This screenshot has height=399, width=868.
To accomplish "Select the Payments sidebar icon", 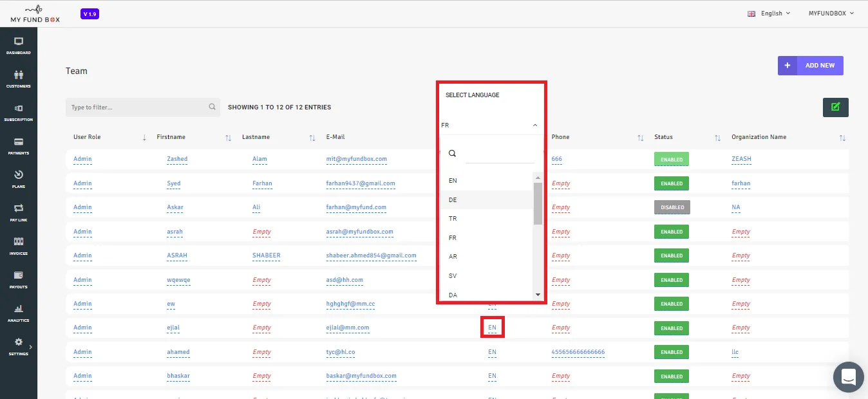I will pos(19,145).
